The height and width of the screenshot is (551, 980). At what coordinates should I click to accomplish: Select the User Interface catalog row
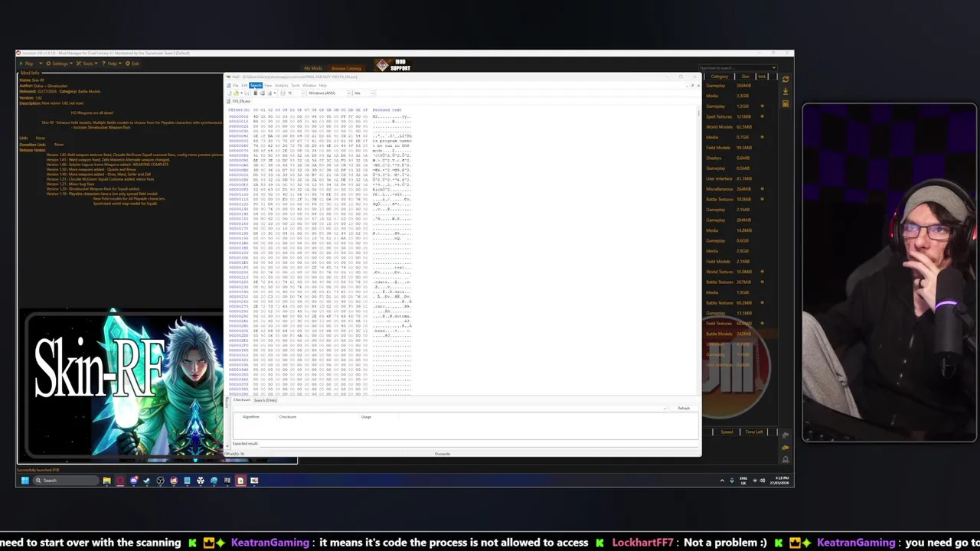740,178
